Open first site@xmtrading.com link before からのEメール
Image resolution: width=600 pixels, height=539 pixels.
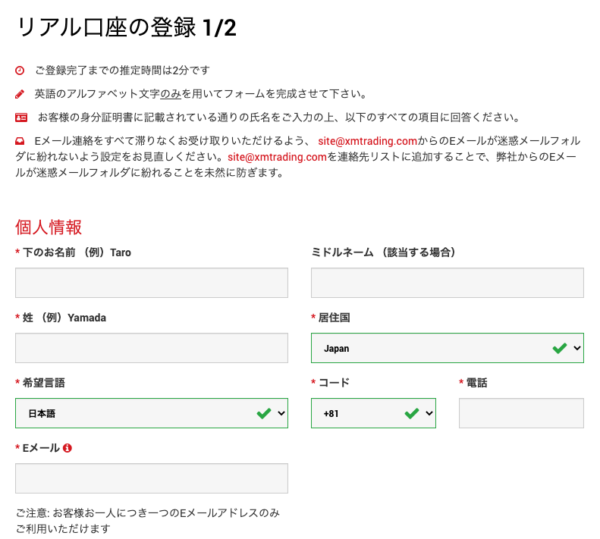tap(369, 141)
